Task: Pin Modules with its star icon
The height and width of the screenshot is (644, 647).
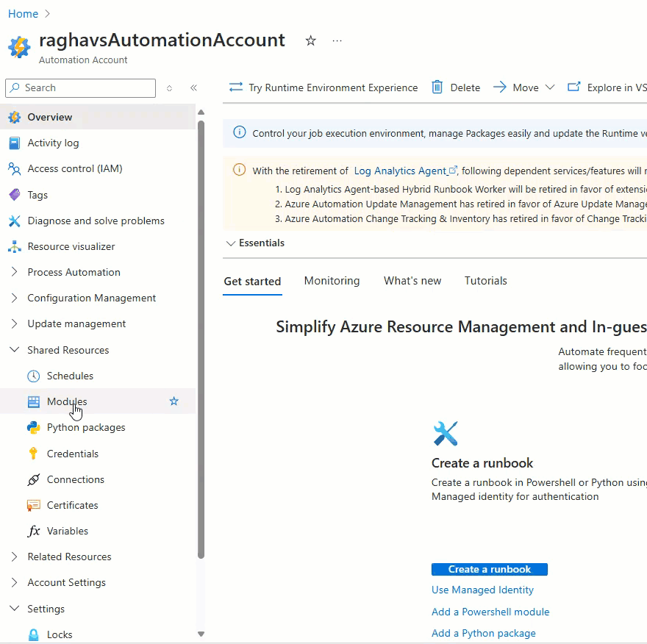Action: pos(174,401)
